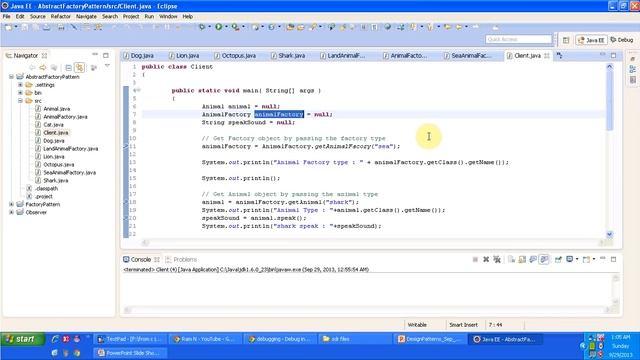
Task: Open the Run button dropdown arrow
Action: tap(226, 27)
